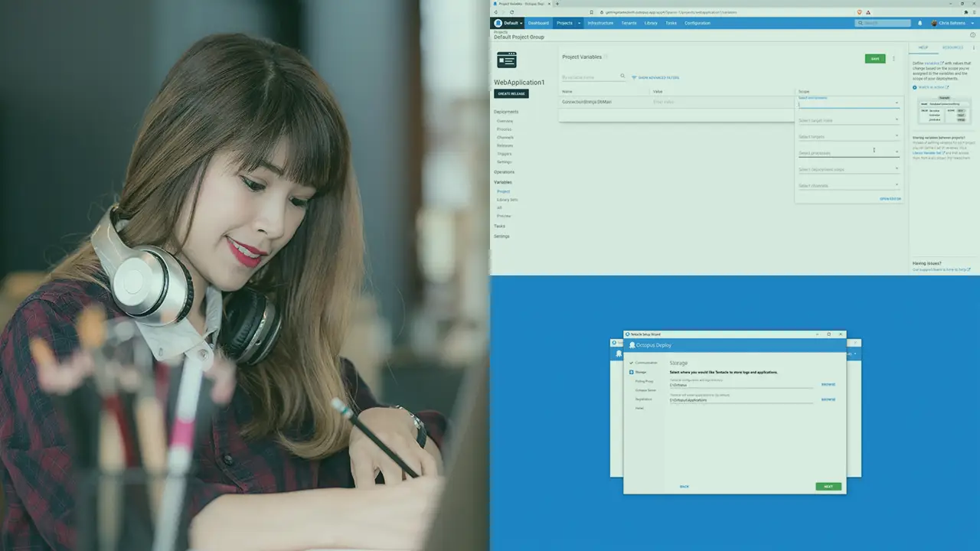Open the Select environments scope dropdown

click(849, 103)
